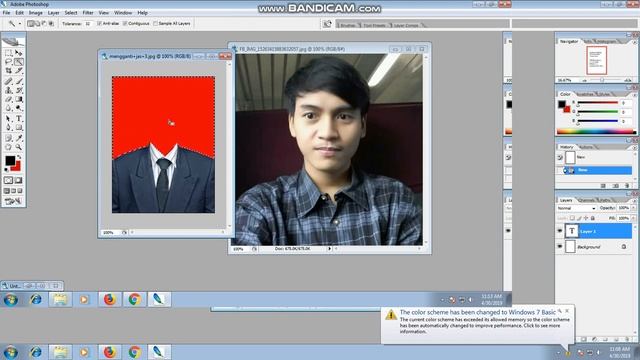Click Subtract from selection mode icon

(x=44, y=24)
